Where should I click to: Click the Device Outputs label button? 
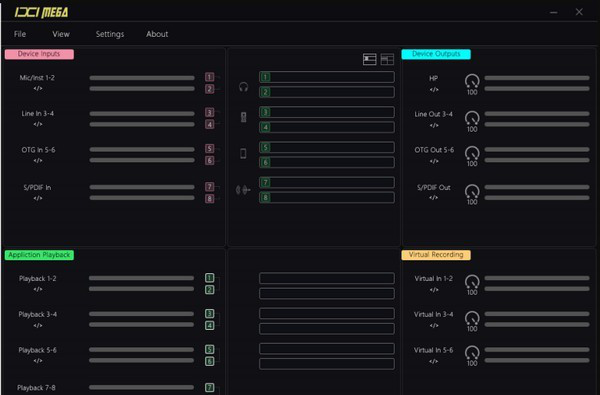click(x=436, y=54)
